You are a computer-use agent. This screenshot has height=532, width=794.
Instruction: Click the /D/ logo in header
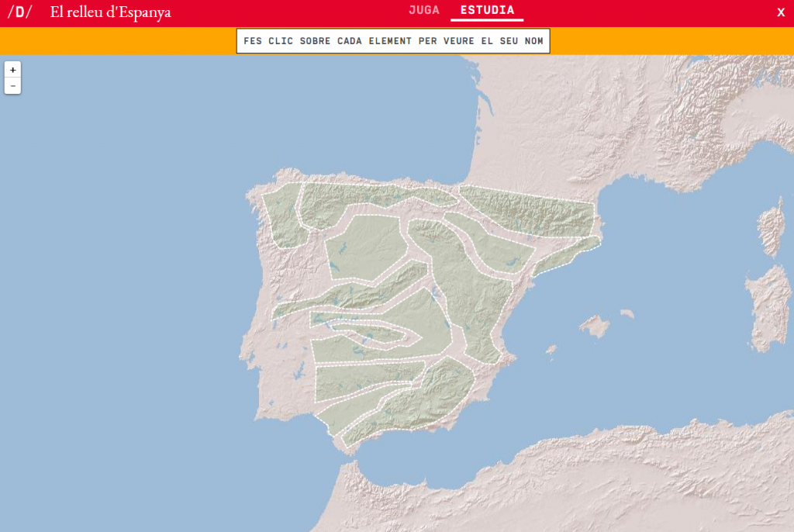click(x=20, y=12)
